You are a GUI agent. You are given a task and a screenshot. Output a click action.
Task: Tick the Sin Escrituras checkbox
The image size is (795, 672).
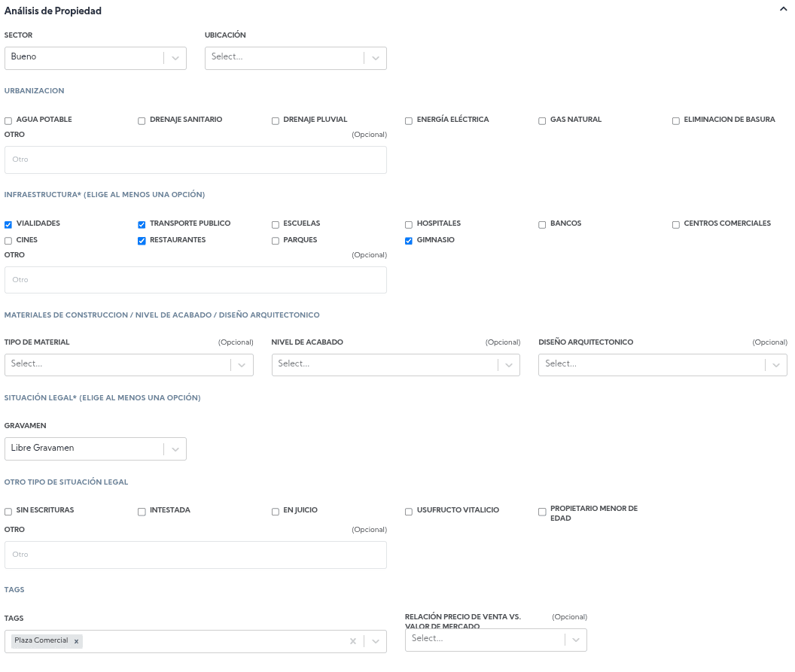[x=8, y=512]
